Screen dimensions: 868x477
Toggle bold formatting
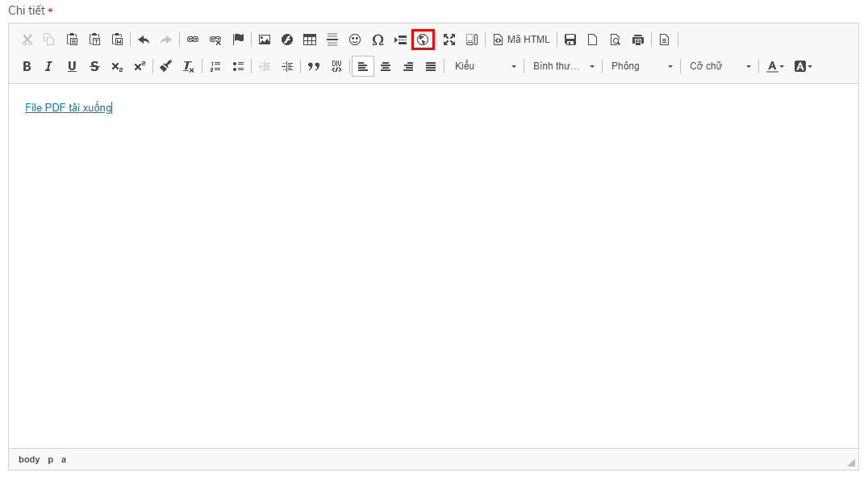point(27,66)
